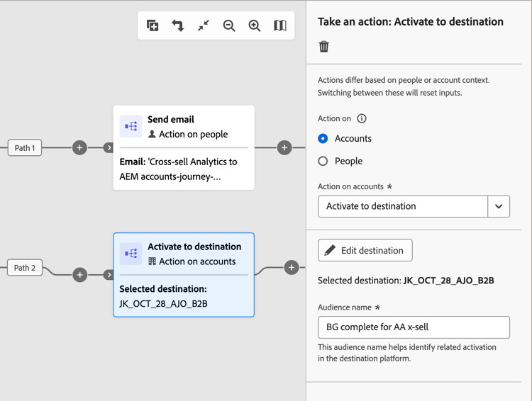
Task: Open the Action on accounts dropdown arrow
Action: (x=499, y=206)
